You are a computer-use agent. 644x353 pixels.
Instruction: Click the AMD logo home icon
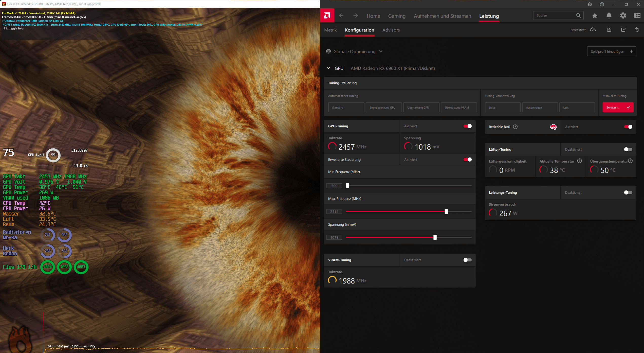tap(327, 16)
